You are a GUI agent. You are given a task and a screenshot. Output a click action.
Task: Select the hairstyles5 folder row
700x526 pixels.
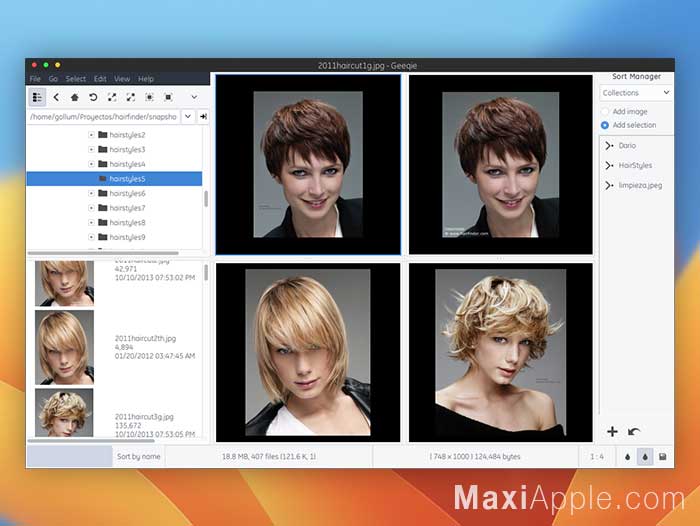pos(114,179)
